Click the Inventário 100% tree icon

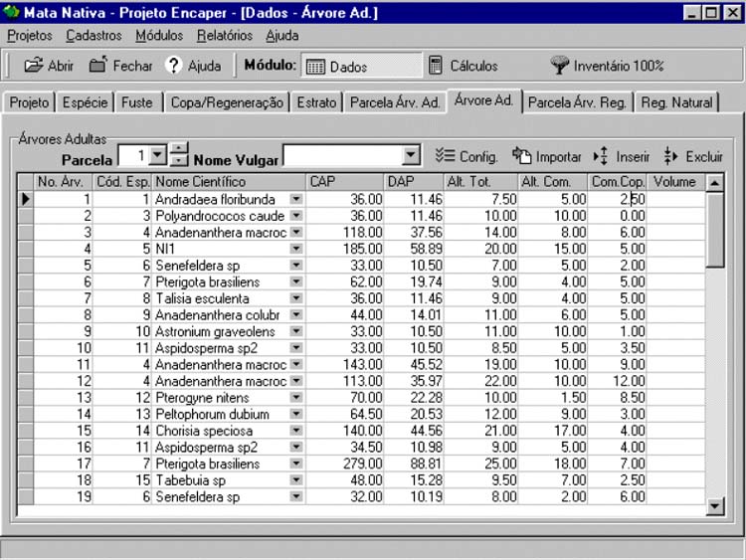[560, 66]
